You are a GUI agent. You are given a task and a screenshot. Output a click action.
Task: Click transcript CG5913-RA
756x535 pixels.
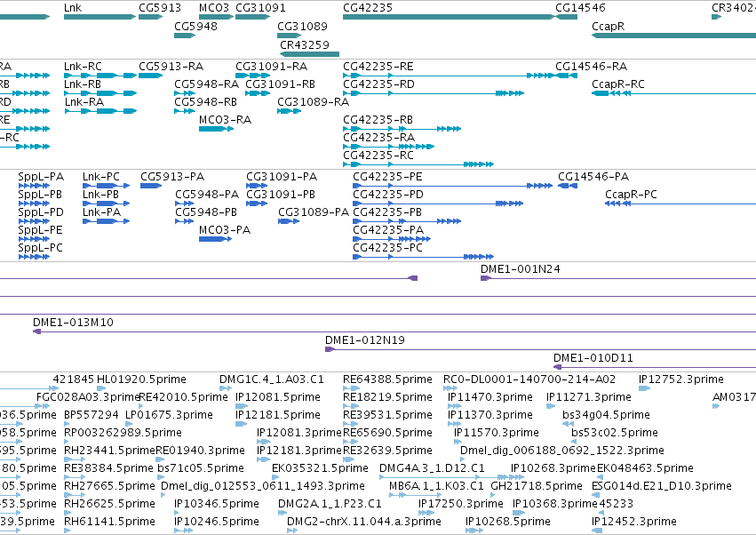pos(171,67)
